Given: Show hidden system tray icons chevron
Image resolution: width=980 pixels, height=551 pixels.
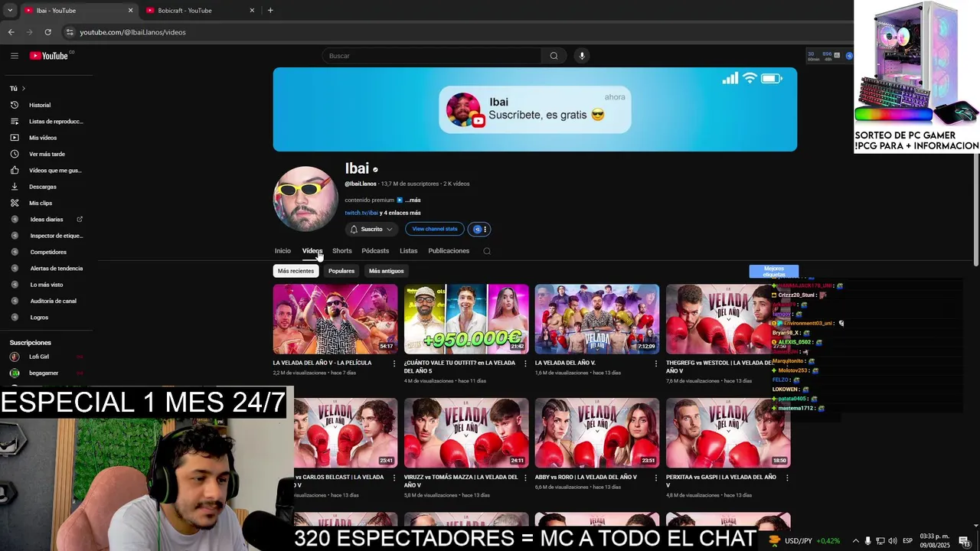Looking at the screenshot, I should pos(855,541).
